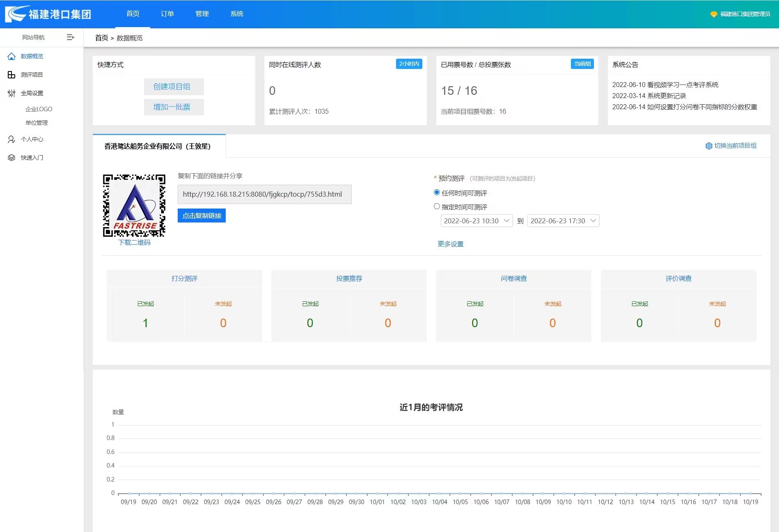Click the 2小时内 badge
The height and width of the screenshot is (532, 779).
[409, 64]
